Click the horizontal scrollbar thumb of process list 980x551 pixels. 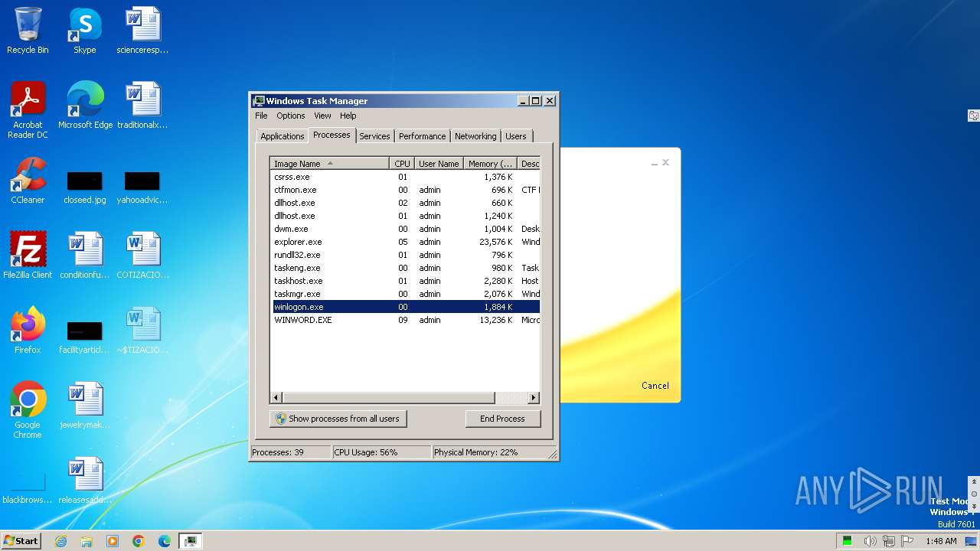click(x=389, y=398)
